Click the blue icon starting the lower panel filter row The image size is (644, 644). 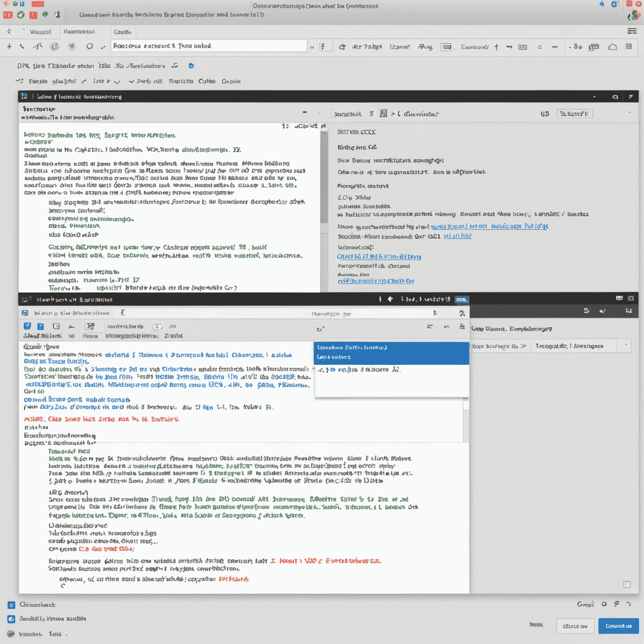coord(25,313)
